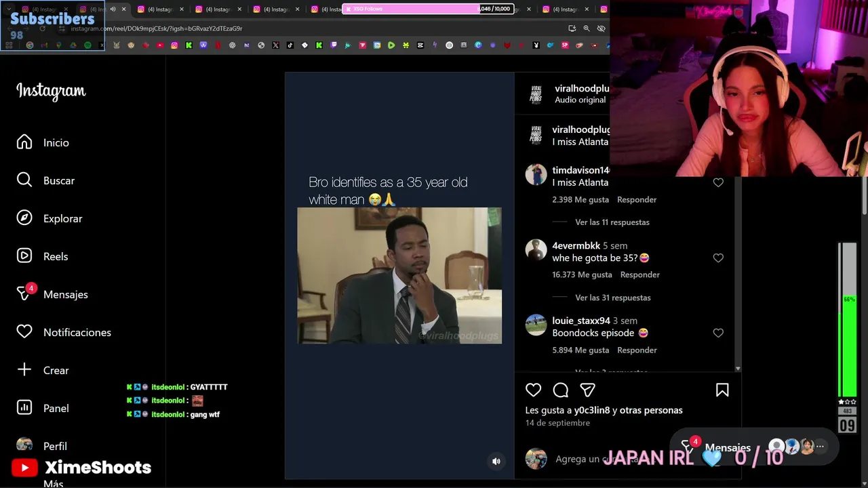Open Notificaciones in the sidebar
The height and width of the screenshot is (488, 868).
pyautogui.click(x=64, y=332)
